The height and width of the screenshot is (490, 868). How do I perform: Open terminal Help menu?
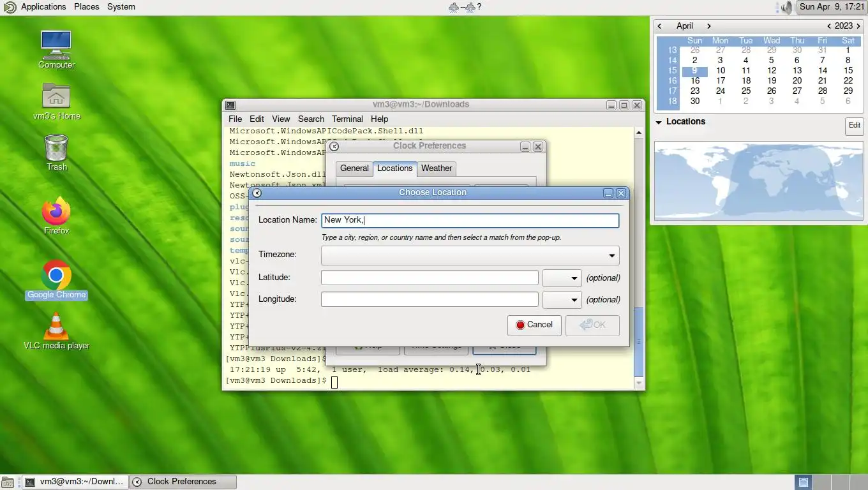tap(379, 119)
